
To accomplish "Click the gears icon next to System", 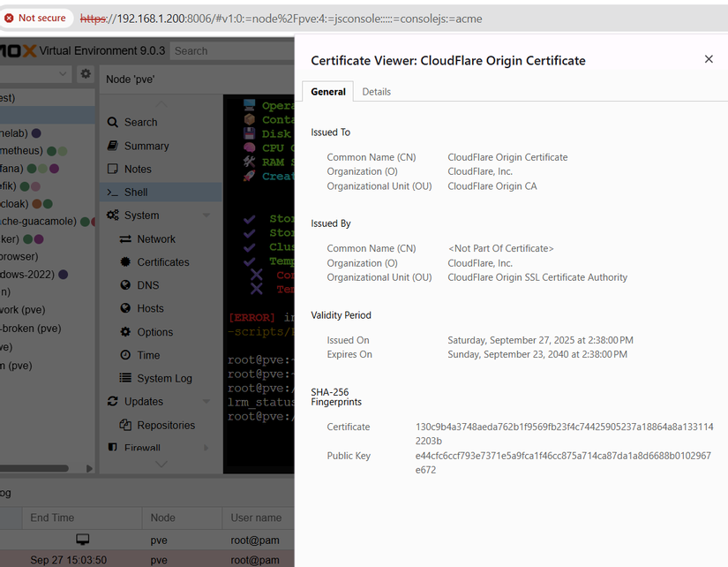I will [112, 215].
